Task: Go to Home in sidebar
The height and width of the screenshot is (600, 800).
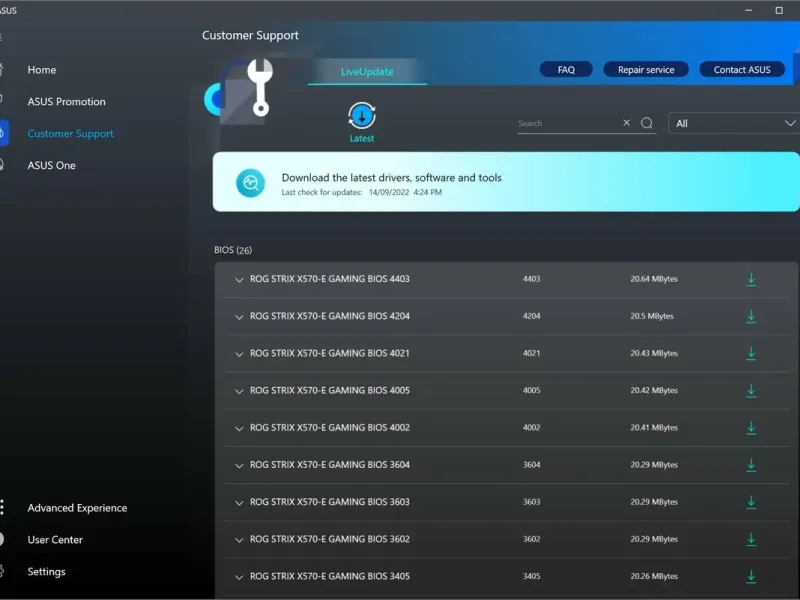Action: (x=42, y=70)
